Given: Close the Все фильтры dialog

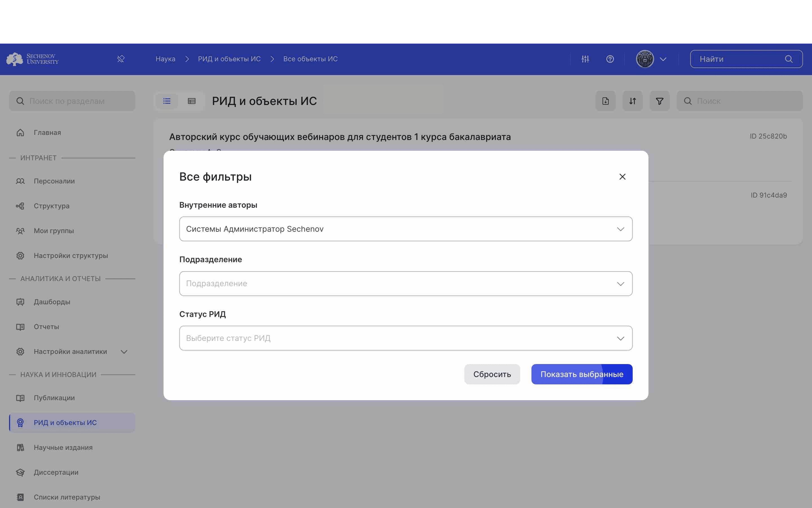Looking at the screenshot, I should [623, 177].
